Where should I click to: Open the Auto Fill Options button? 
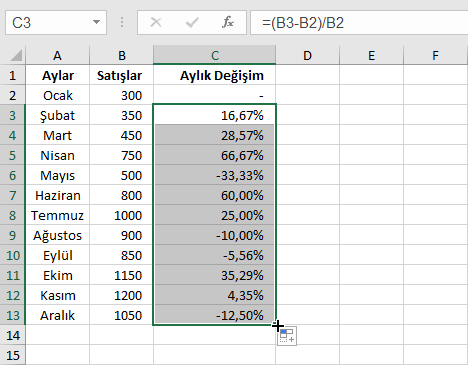click(287, 336)
